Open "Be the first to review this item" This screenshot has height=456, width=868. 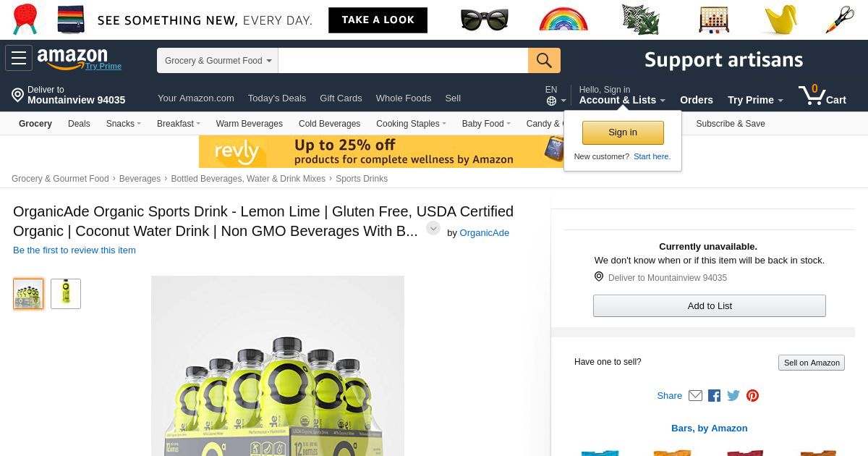point(75,250)
